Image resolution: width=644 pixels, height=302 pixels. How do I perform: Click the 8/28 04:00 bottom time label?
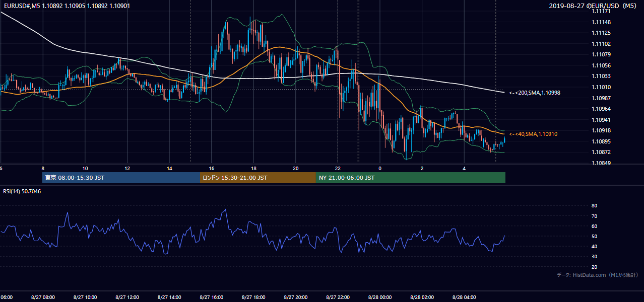pyautogui.click(x=465, y=297)
